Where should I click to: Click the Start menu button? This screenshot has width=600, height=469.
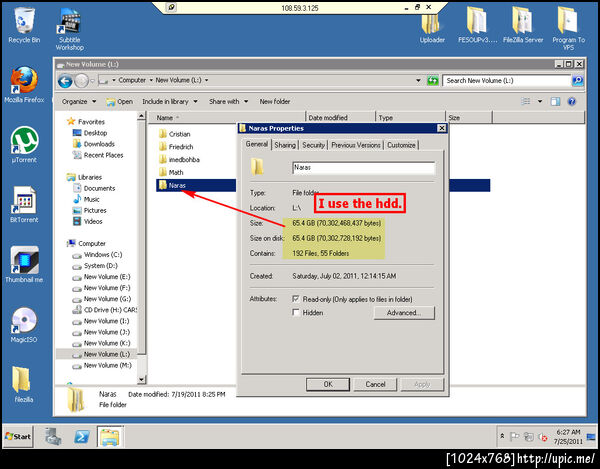[18, 436]
